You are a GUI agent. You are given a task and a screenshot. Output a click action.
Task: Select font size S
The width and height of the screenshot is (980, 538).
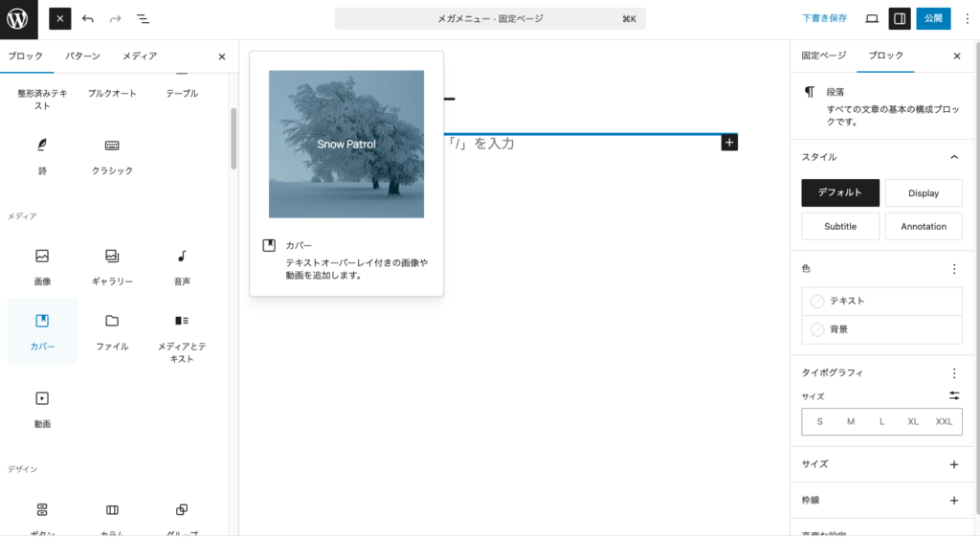pos(820,422)
